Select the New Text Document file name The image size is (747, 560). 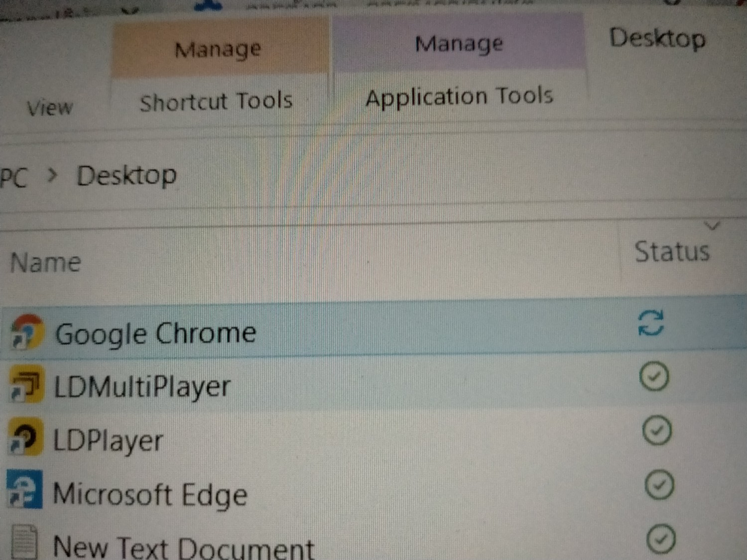click(x=183, y=548)
